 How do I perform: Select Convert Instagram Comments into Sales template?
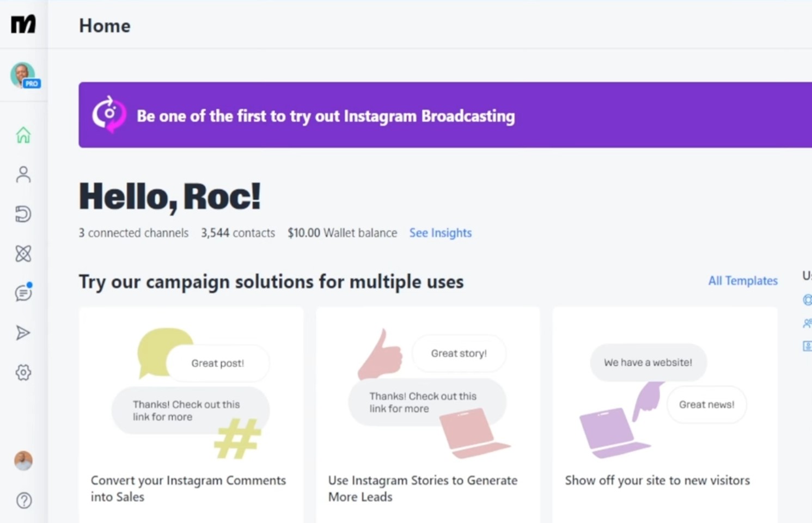click(191, 415)
